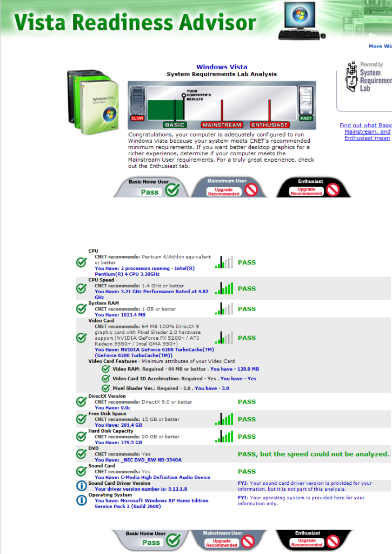Click the Windows Vista title link
This screenshot has width=392, height=554.
222,67
